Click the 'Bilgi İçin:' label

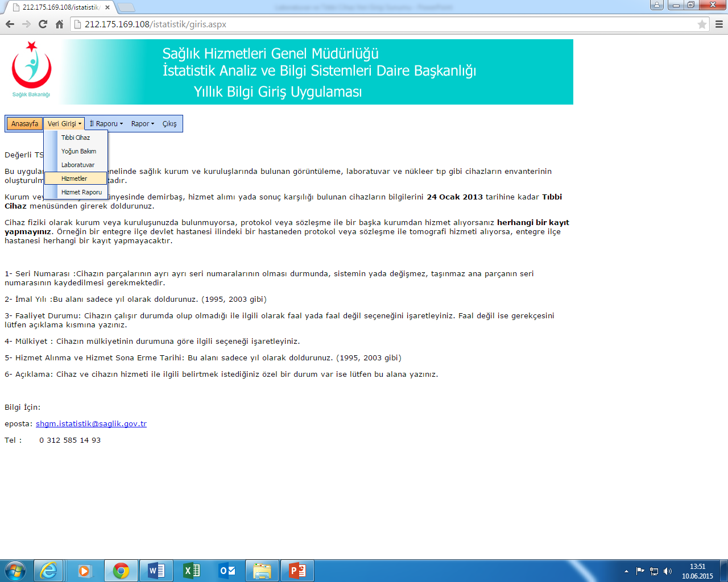[x=23, y=408]
